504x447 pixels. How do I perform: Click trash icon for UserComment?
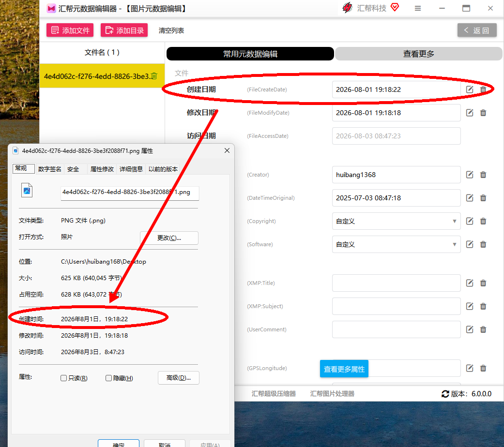[x=483, y=329]
